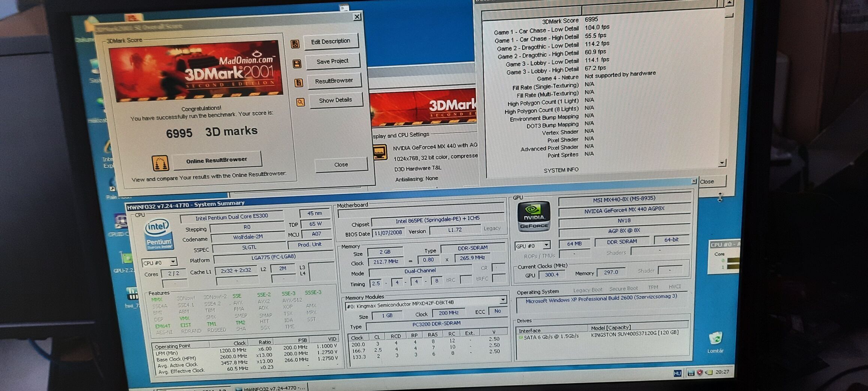This screenshot has width=868, height=391.
Task: Click the details list scroll up arrow
Action: [x=729, y=3]
